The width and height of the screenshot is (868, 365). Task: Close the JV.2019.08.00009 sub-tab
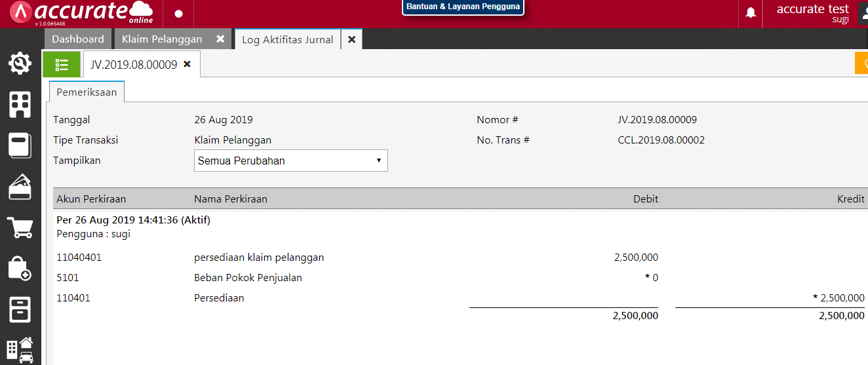(x=187, y=64)
